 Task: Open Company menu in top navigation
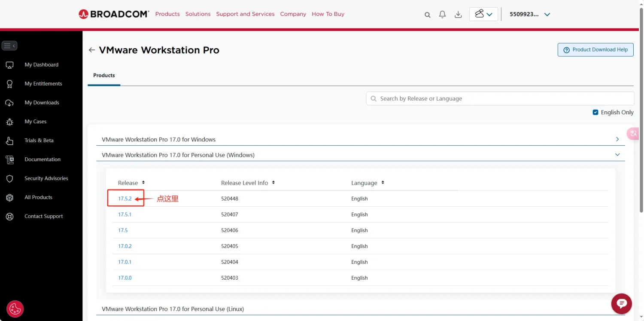293,14
